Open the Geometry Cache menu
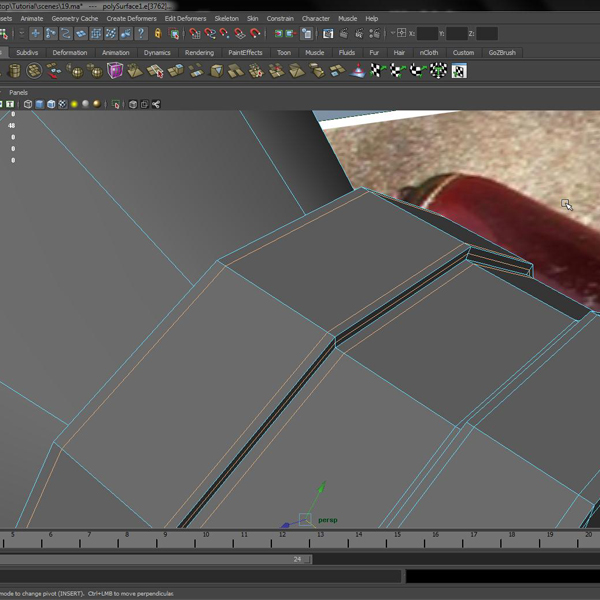 75,18
